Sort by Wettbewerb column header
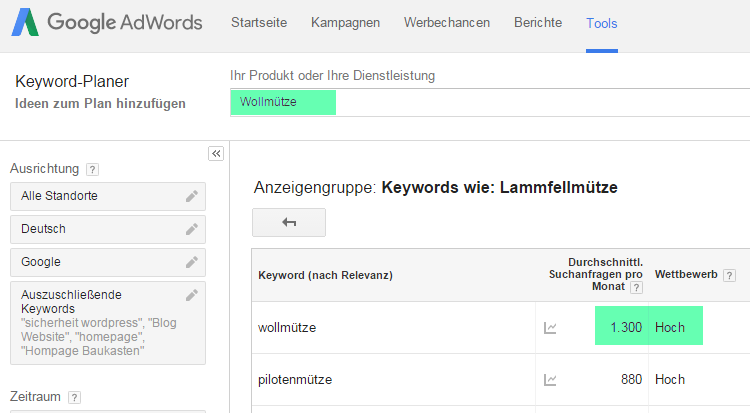The width and height of the screenshot is (750, 413). click(x=686, y=275)
